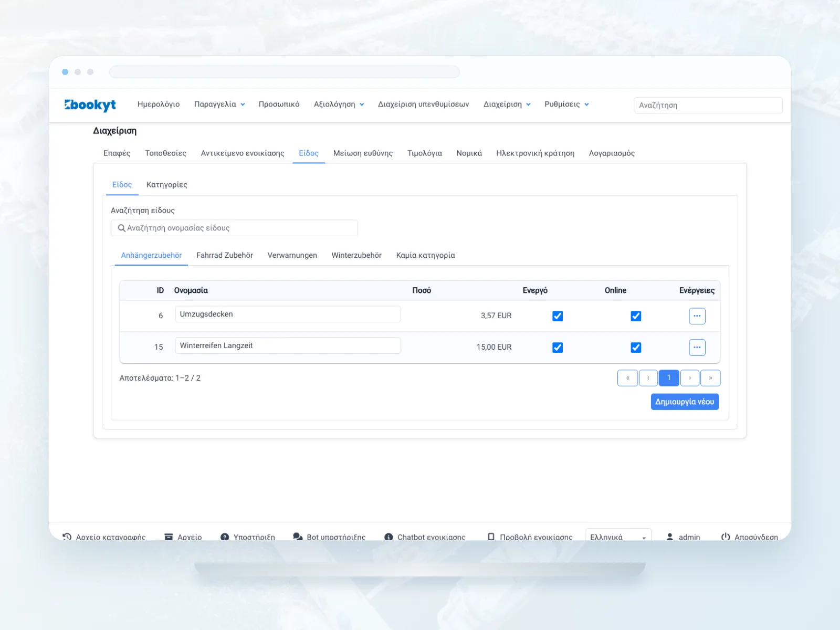Click the admin user icon

pyautogui.click(x=670, y=537)
